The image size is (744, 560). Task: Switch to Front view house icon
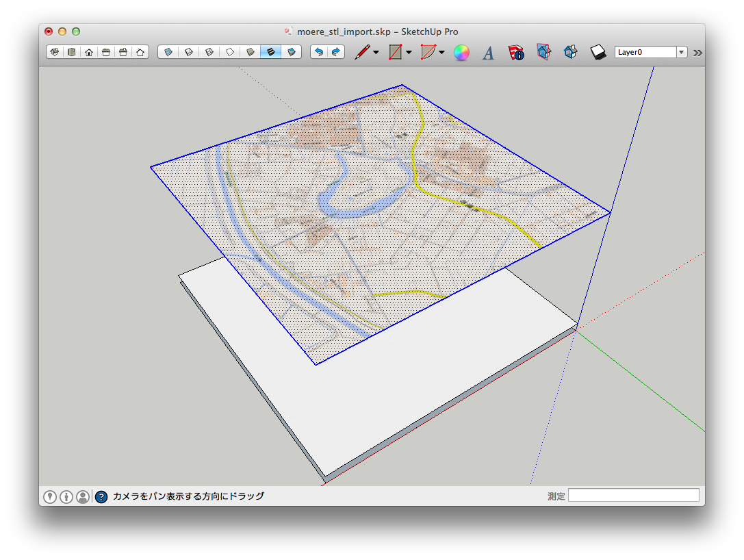[x=89, y=52]
